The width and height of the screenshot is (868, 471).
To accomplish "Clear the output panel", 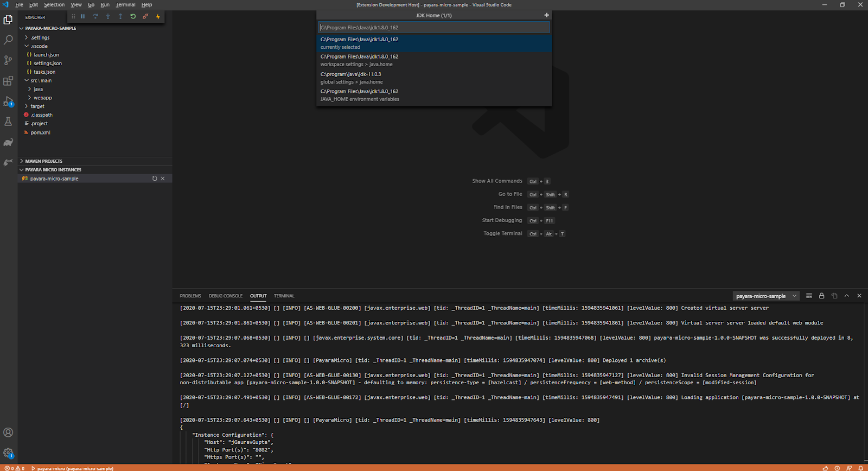I will [809, 296].
